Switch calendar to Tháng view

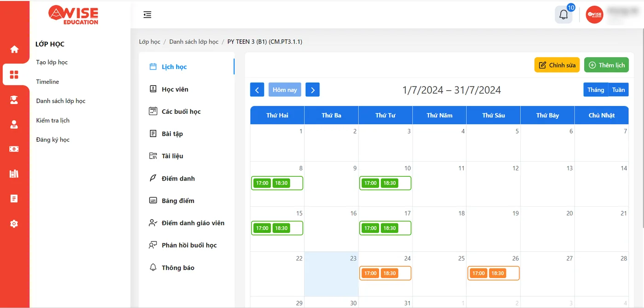point(596,90)
